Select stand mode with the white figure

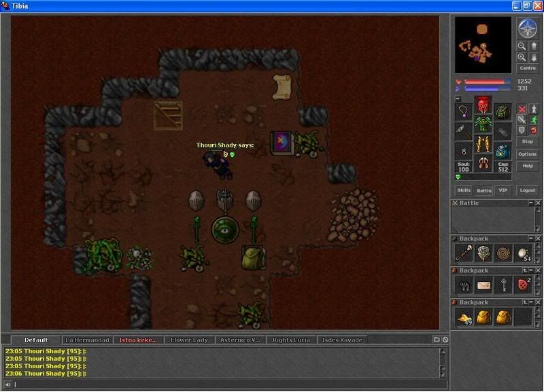(x=534, y=109)
